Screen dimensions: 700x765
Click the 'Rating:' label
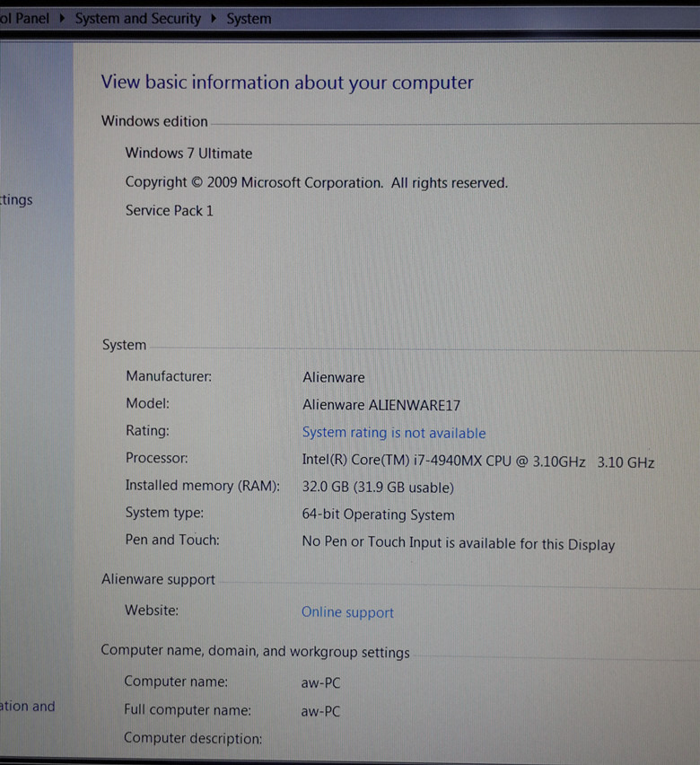(x=147, y=431)
